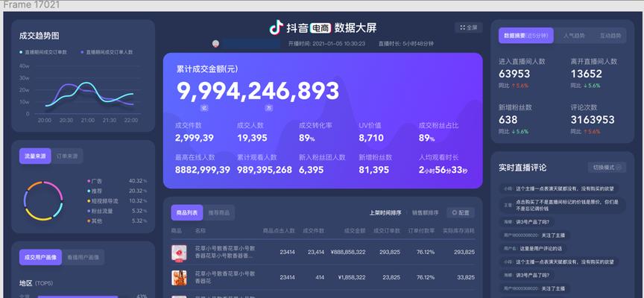This screenshot has width=644, height=298.
Task: Click the first product thumbnail in the list
Action: (179, 253)
